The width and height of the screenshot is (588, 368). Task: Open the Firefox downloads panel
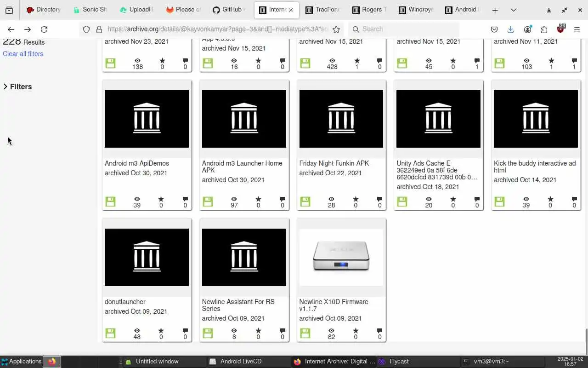(510, 29)
